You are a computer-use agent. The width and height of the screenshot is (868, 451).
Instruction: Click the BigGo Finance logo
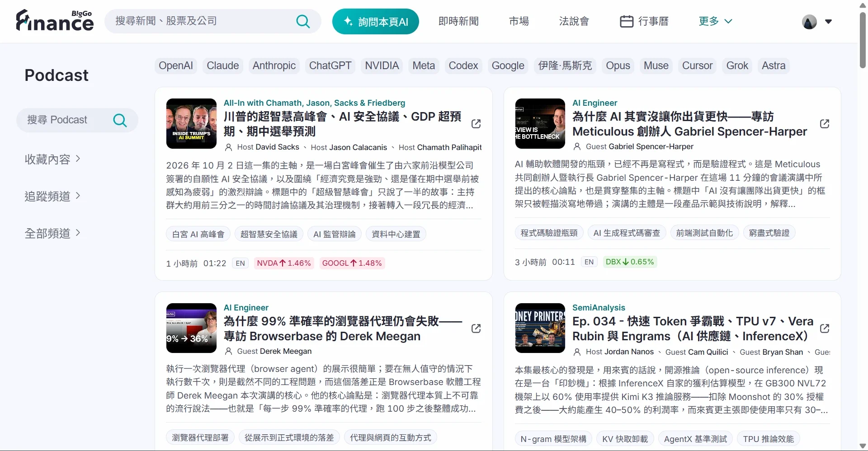(x=55, y=21)
